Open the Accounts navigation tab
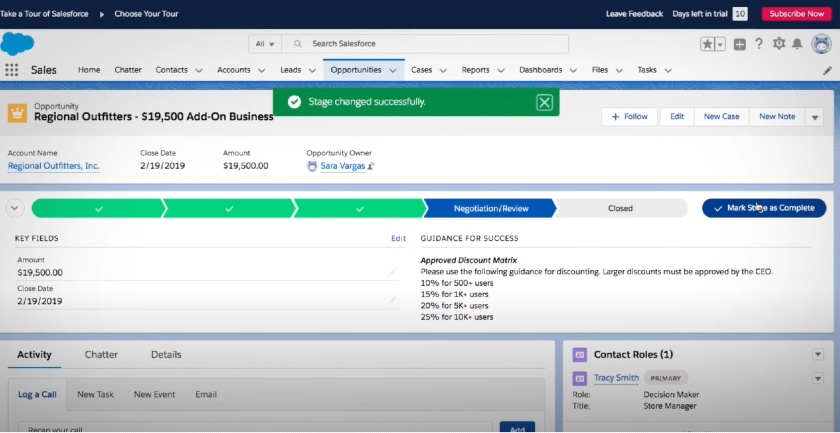Viewport: 840px width, 433px height. pyautogui.click(x=234, y=70)
